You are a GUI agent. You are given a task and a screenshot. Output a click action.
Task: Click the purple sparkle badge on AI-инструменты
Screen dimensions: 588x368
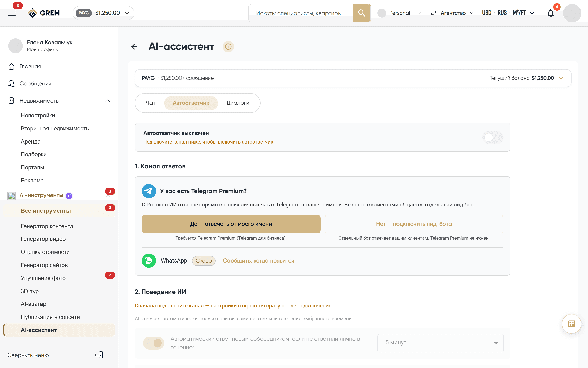point(69,196)
